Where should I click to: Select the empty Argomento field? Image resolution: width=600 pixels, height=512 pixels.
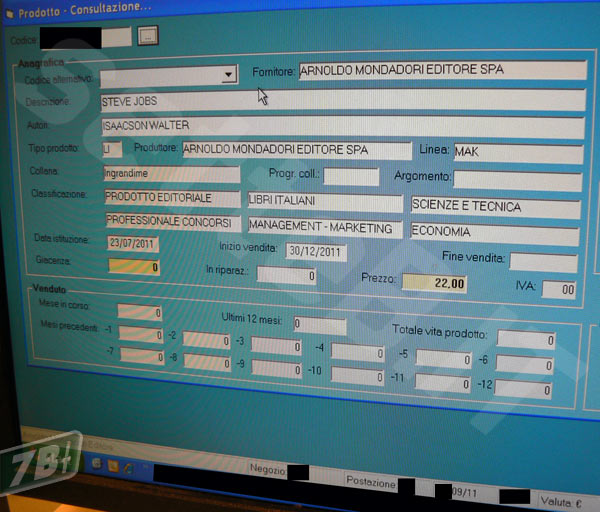(516, 180)
